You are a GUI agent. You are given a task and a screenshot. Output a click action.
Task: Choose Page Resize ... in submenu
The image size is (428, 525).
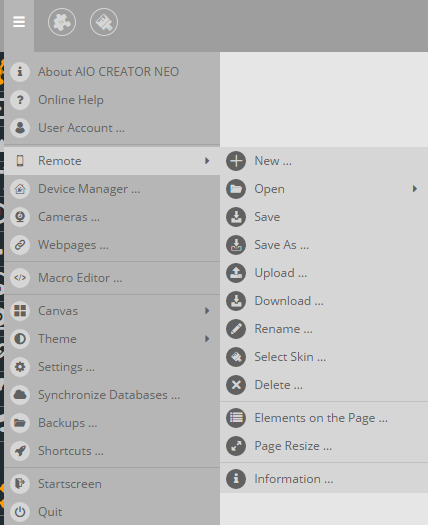click(x=324, y=446)
